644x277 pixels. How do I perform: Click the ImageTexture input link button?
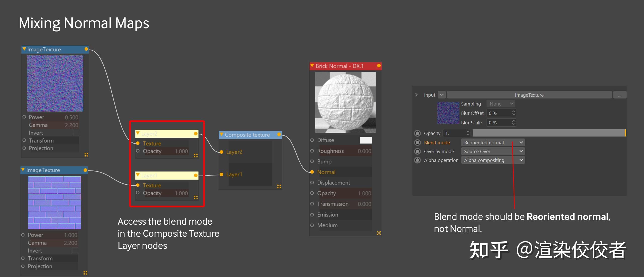[x=529, y=95]
